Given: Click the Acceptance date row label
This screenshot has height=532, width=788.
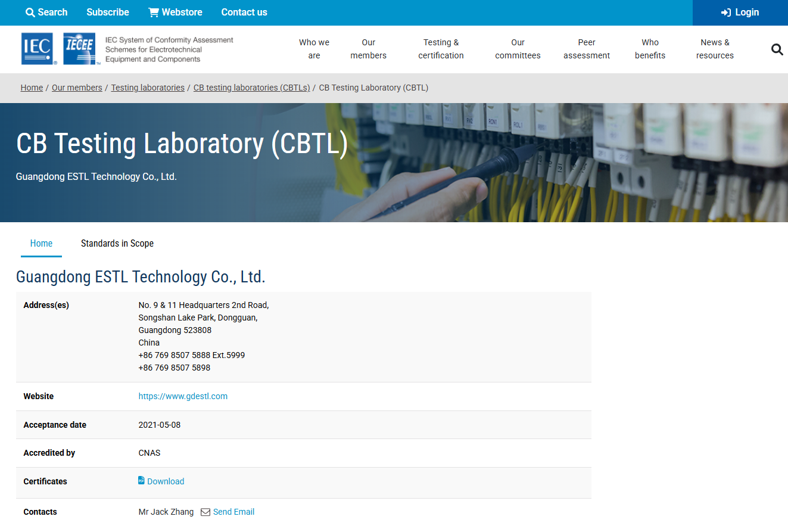Looking at the screenshot, I should [55, 425].
